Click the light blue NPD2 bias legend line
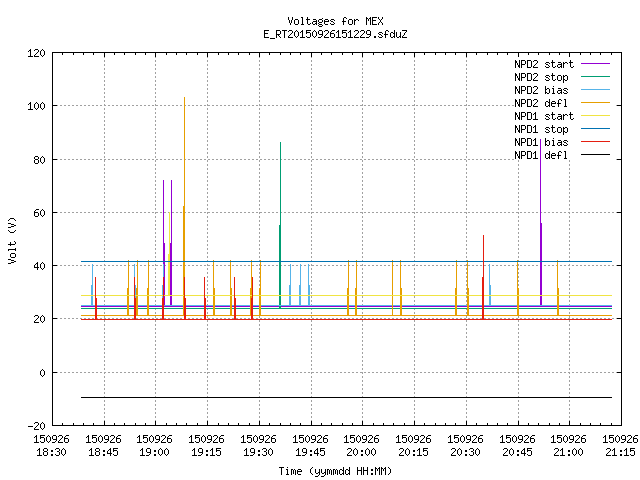Image resolution: width=640 pixels, height=480 pixels. pos(596,90)
